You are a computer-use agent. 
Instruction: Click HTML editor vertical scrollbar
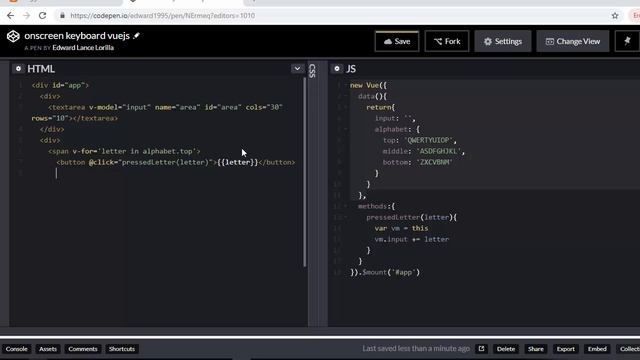coord(304,172)
